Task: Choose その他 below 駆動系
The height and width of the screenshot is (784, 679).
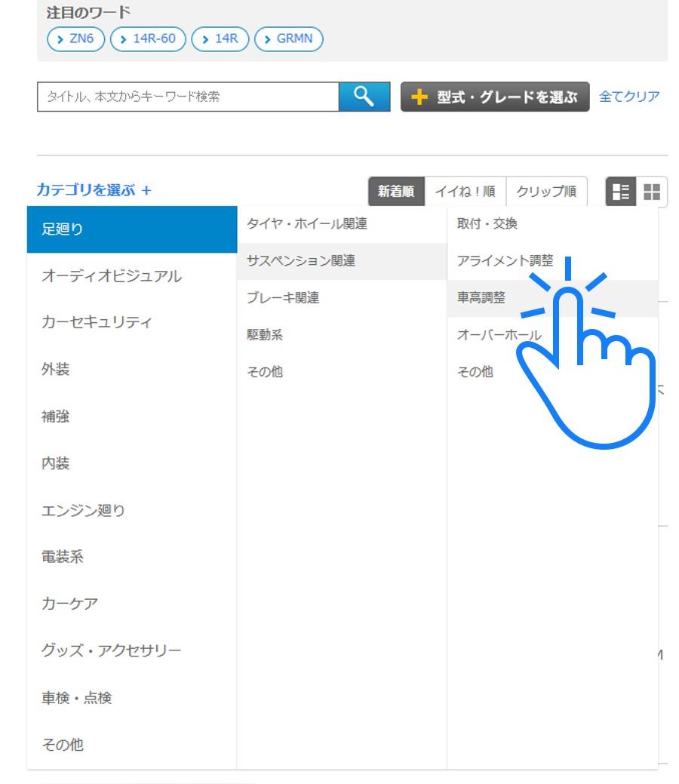Action: coord(342,372)
